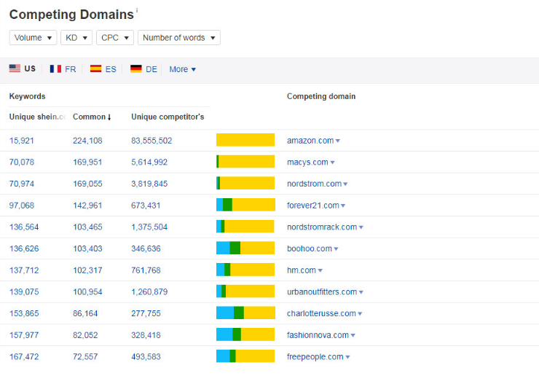Sort by Unique competitor's column header

coord(168,117)
